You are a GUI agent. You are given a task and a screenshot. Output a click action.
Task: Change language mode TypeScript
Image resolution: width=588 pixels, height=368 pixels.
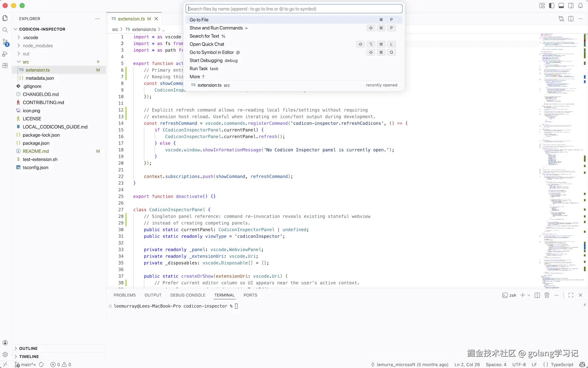click(x=562, y=364)
